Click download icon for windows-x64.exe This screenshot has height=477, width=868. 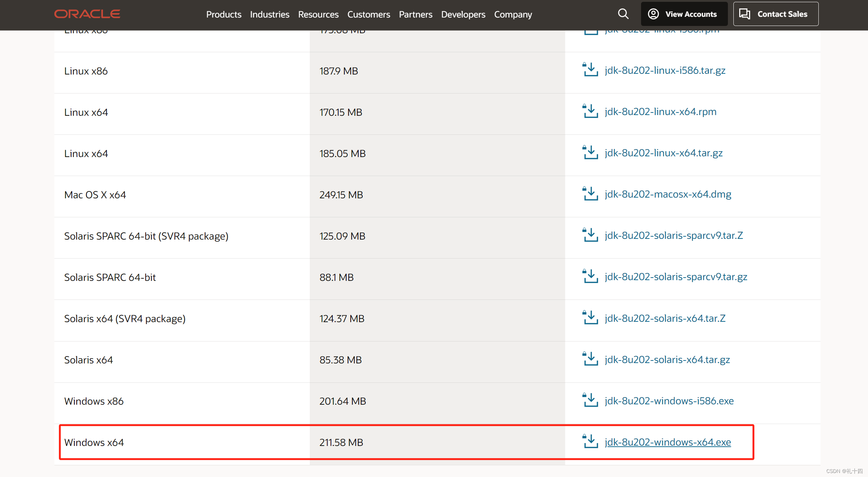coord(590,441)
